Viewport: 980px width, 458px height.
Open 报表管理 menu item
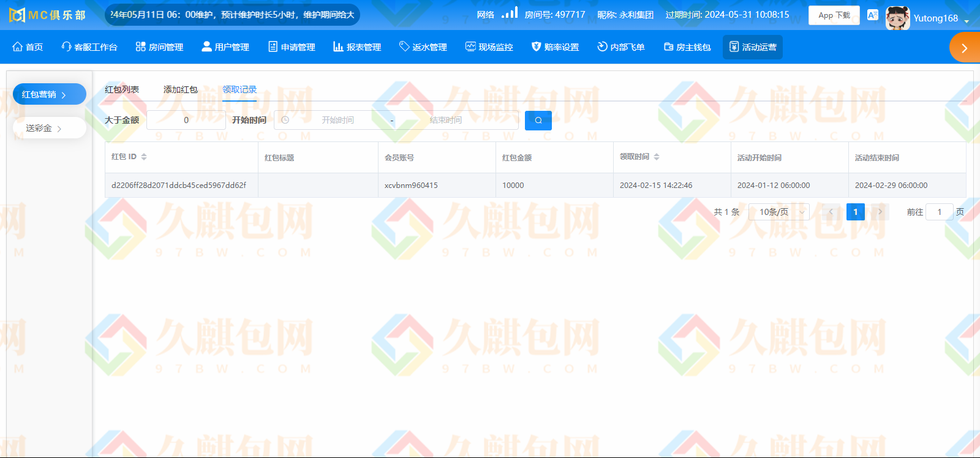(x=357, y=47)
